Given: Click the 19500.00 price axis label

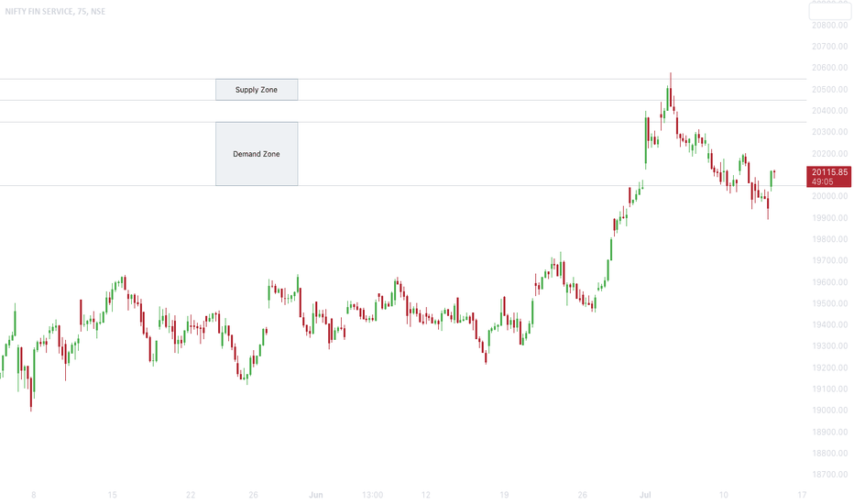Looking at the screenshot, I should [829, 303].
